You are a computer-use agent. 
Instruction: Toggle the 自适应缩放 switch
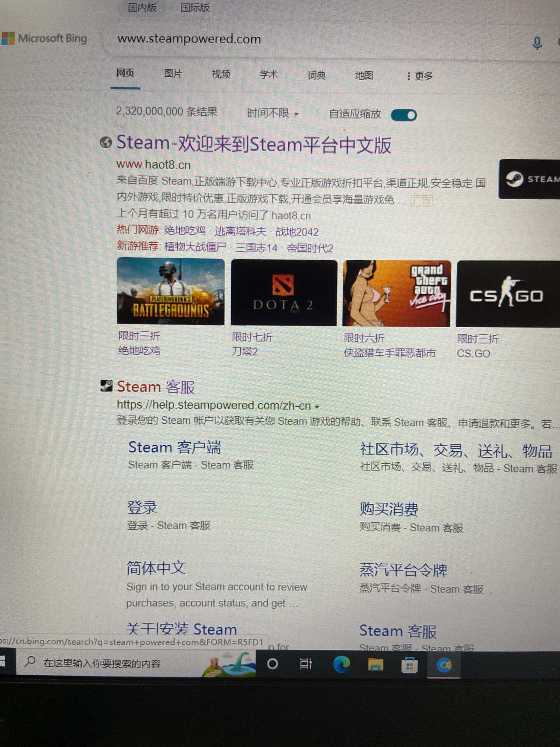404,115
